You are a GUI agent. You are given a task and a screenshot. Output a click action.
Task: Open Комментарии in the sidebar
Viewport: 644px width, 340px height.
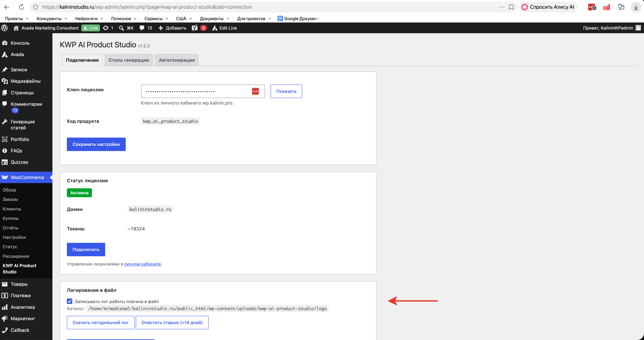pyautogui.click(x=26, y=107)
